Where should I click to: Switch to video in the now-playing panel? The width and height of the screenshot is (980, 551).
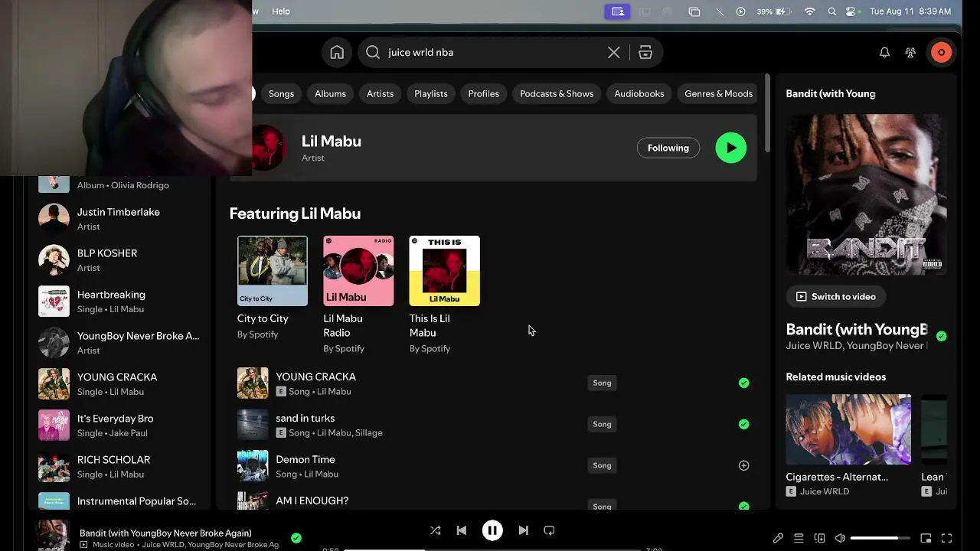tap(835, 296)
